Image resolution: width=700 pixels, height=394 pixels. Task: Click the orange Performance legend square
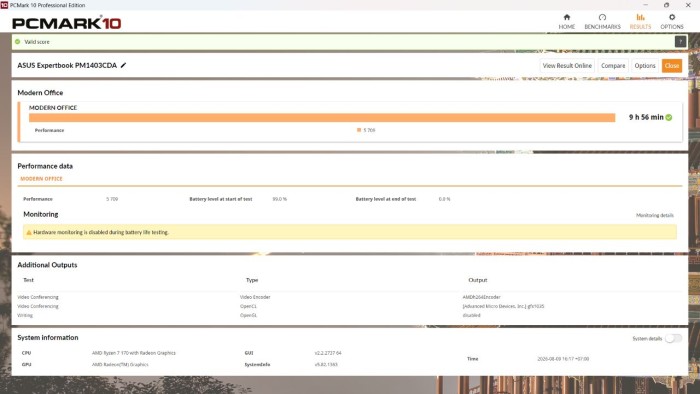click(359, 130)
